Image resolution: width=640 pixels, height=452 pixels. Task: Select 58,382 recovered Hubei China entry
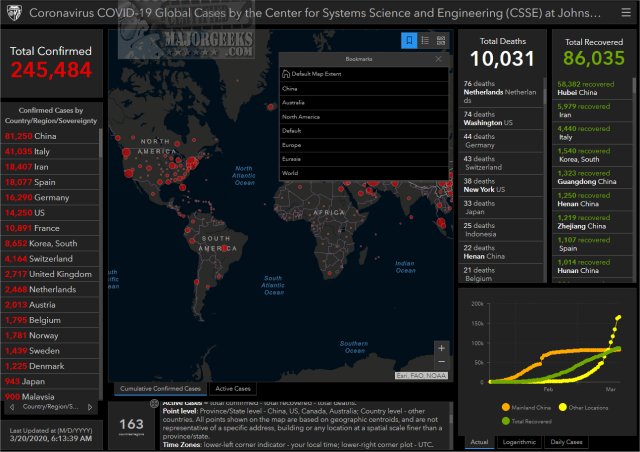(x=592, y=88)
